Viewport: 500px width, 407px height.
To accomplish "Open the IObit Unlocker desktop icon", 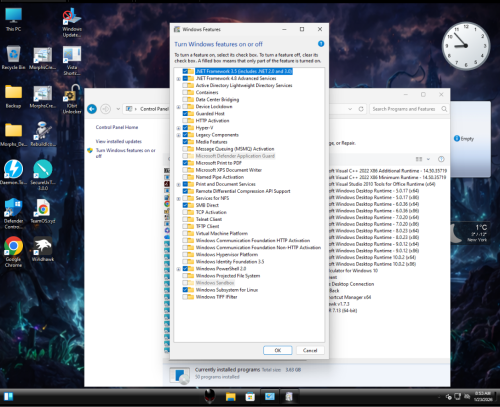I will tap(72, 99).
